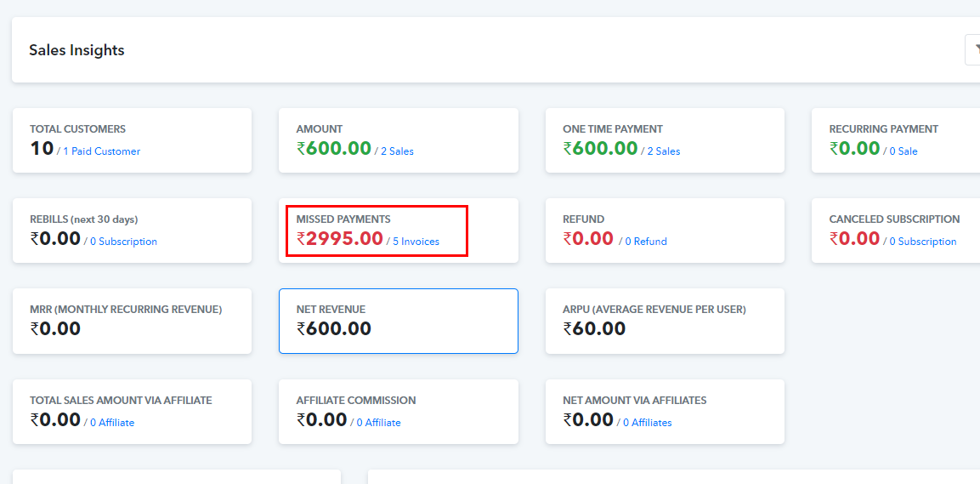The height and width of the screenshot is (484, 980).
Task: Click the ₹600.00 value under NET REVENUE
Action: point(334,329)
